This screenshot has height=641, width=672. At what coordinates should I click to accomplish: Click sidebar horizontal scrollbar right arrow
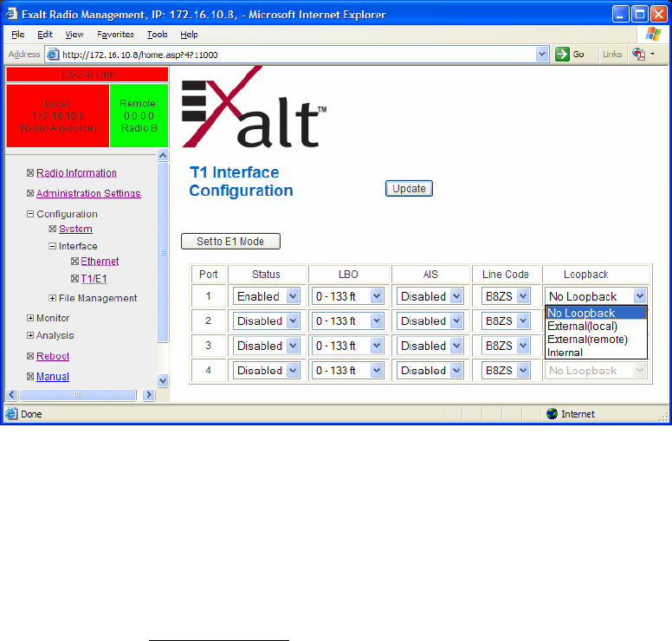coord(149,394)
